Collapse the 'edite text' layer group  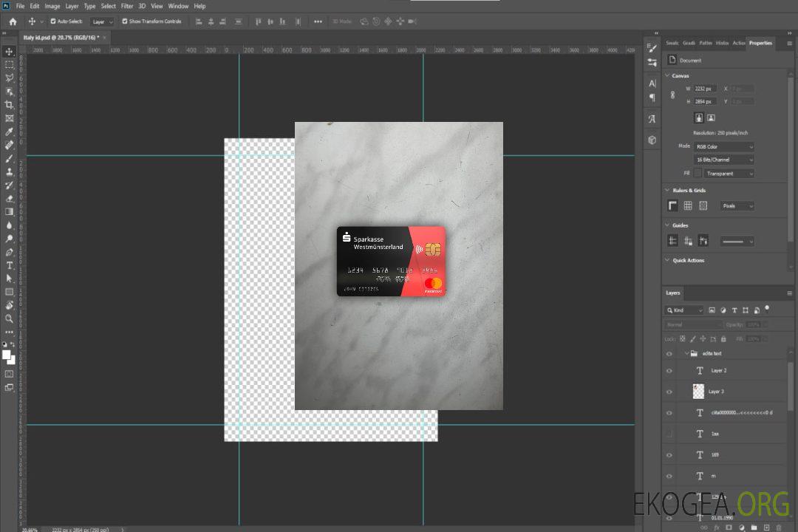pos(686,353)
